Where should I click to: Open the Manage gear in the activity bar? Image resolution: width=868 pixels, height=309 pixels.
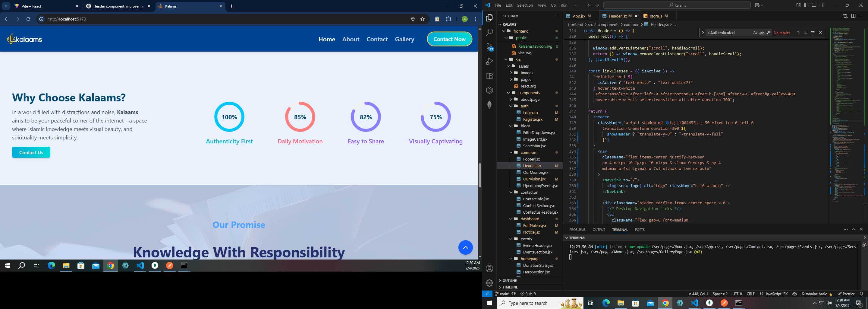tap(489, 283)
